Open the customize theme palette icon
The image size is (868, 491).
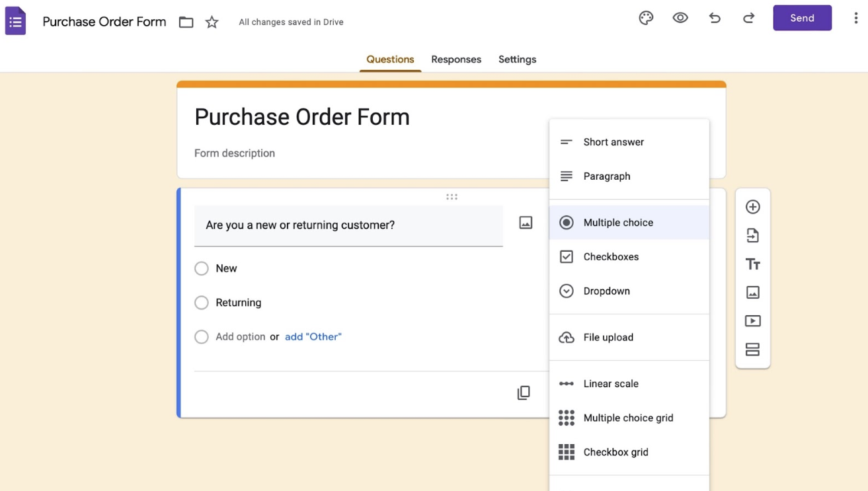click(646, 19)
